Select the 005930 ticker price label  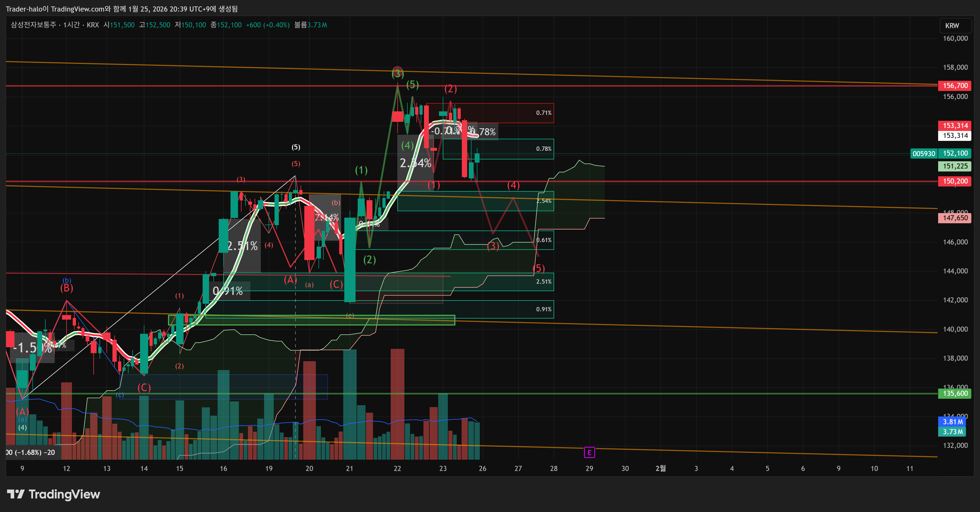point(924,154)
